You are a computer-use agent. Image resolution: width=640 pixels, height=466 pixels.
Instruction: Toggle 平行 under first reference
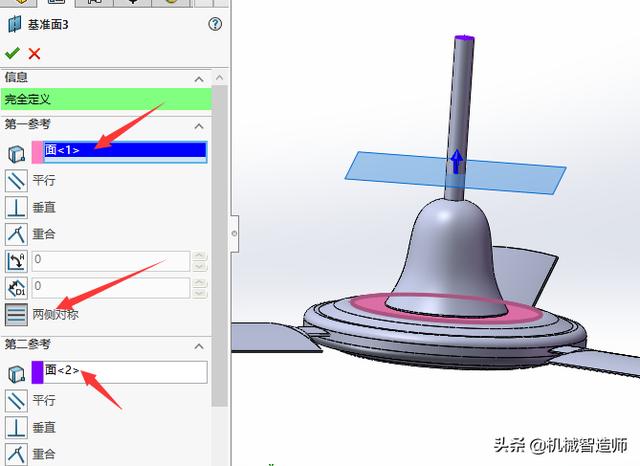[16, 180]
